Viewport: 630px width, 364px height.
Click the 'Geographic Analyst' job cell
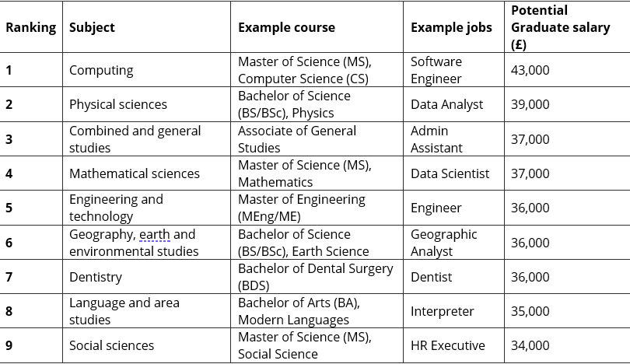click(x=453, y=243)
